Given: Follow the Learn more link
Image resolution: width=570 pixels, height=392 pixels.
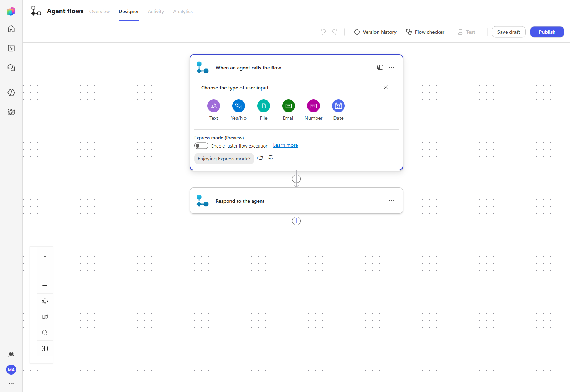Looking at the screenshot, I should [285, 145].
